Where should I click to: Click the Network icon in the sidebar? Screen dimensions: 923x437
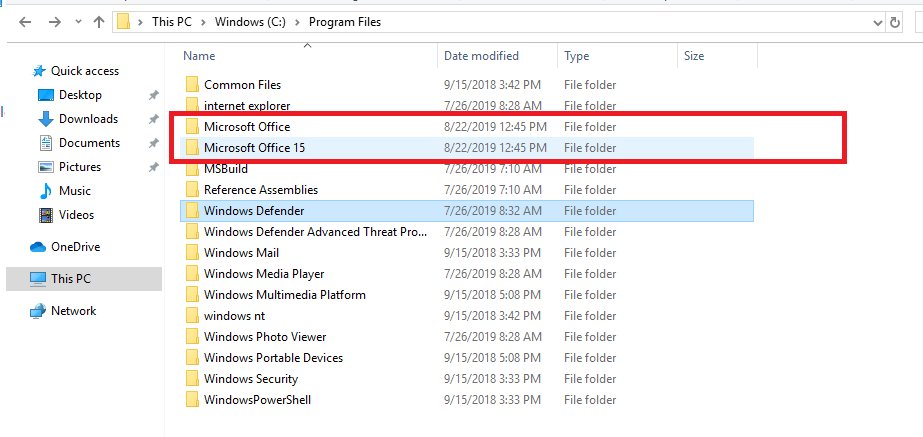tap(38, 311)
